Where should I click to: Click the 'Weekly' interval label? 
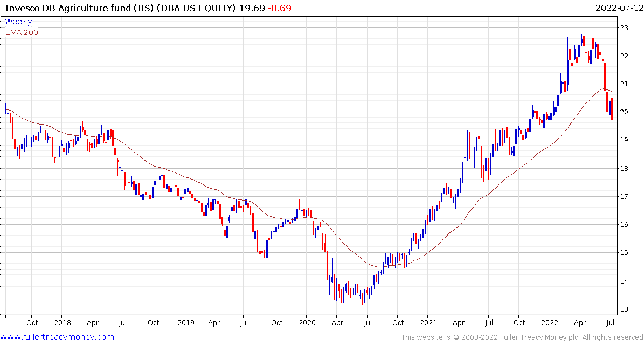coord(18,22)
